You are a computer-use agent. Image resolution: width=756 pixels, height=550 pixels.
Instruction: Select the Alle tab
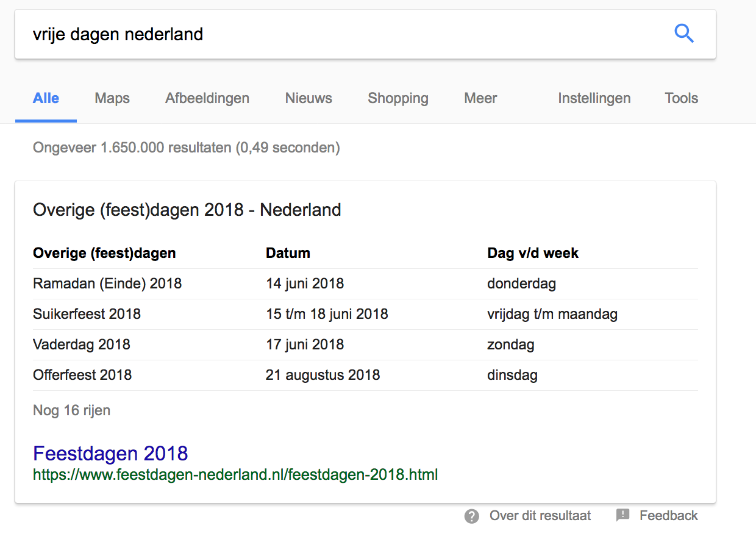click(x=46, y=98)
